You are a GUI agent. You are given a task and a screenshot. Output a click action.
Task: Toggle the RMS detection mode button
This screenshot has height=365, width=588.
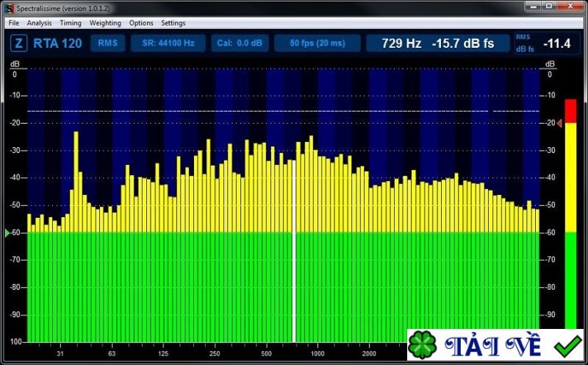108,43
